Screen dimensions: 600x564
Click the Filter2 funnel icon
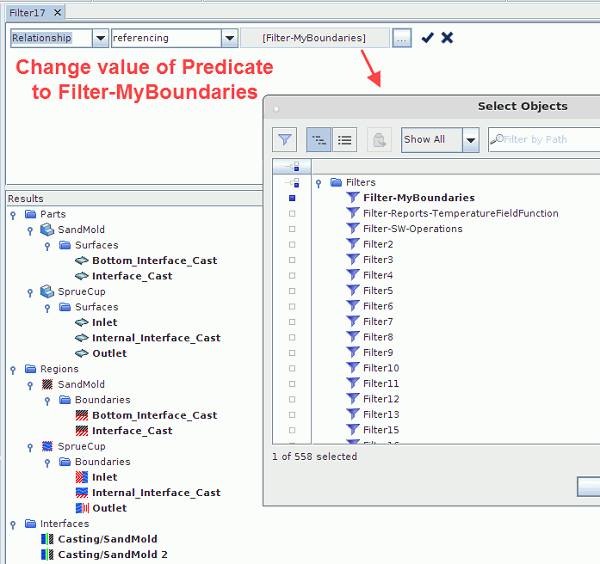[x=352, y=244]
